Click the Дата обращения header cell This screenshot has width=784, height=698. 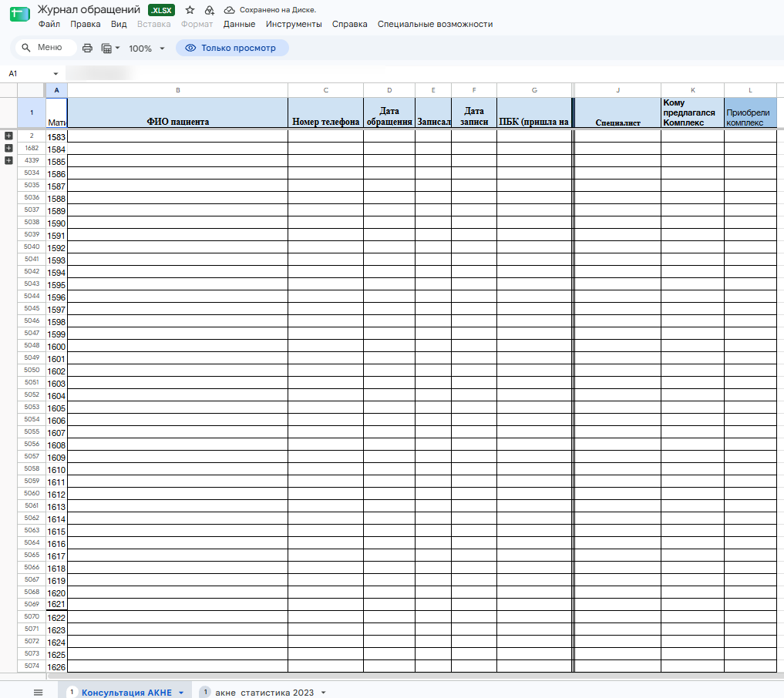point(389,113)
